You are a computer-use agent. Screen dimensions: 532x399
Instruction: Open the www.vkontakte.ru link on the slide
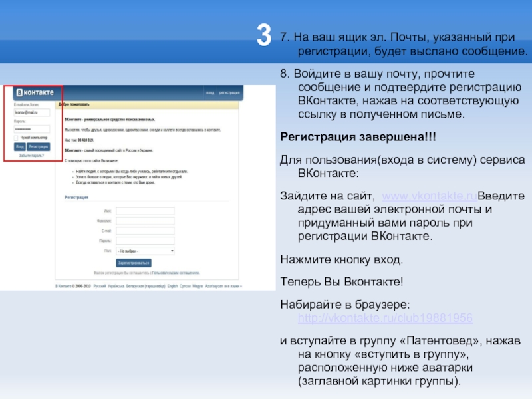coord(430,196)
